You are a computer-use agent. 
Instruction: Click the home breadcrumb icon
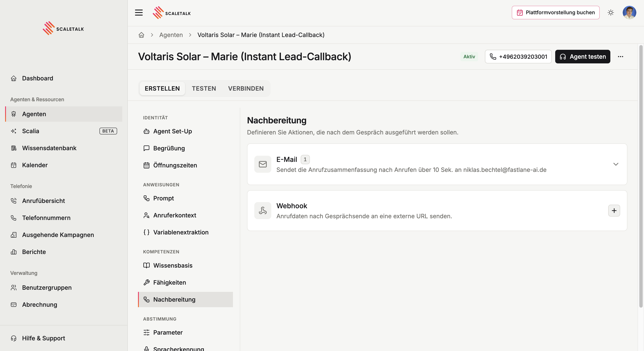[141, 35]
